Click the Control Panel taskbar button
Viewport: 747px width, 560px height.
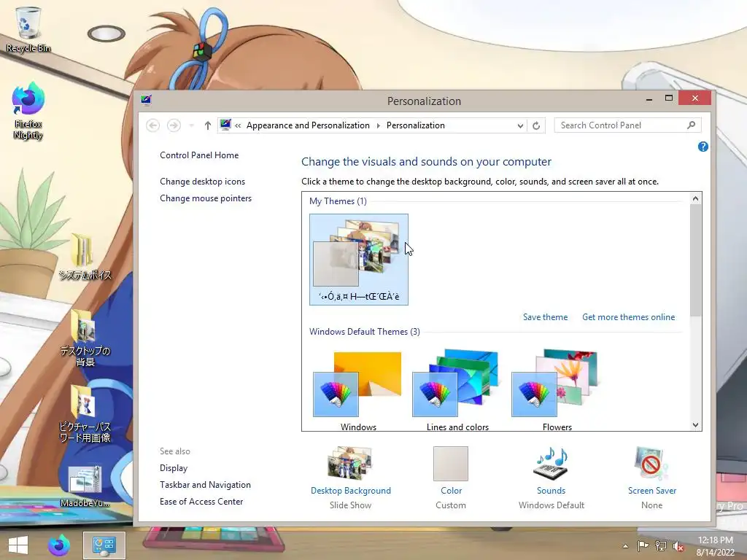coord(104,545)
